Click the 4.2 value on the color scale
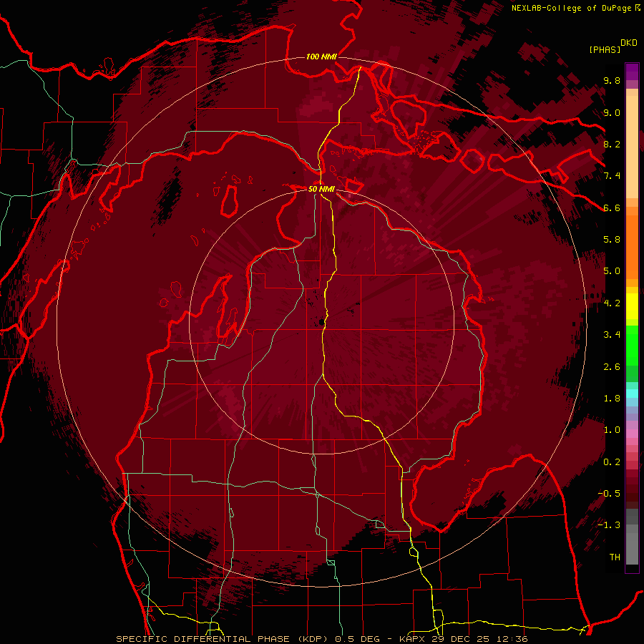 (x=612, y=303)
